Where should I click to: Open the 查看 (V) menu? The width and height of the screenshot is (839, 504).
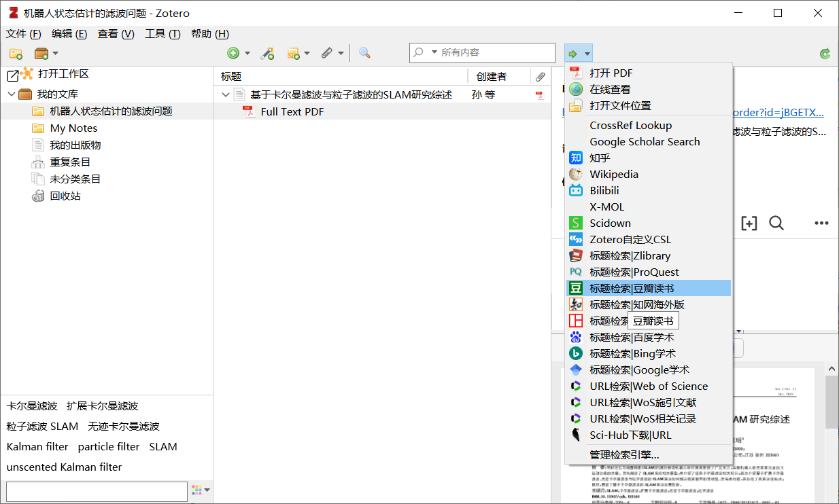[116, 34]
